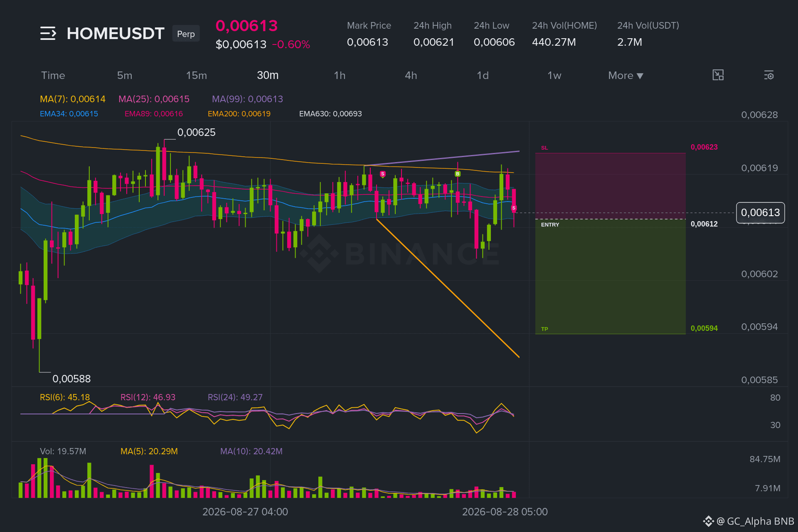Switch to the 1w timeframe

pyautogui.click(x=554, y=75)
